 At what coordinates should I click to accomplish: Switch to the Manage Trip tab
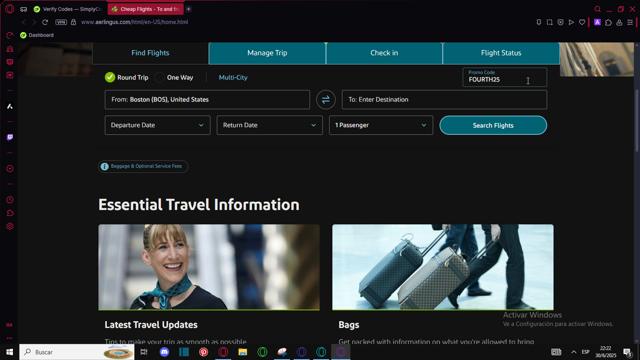(267, 53)
